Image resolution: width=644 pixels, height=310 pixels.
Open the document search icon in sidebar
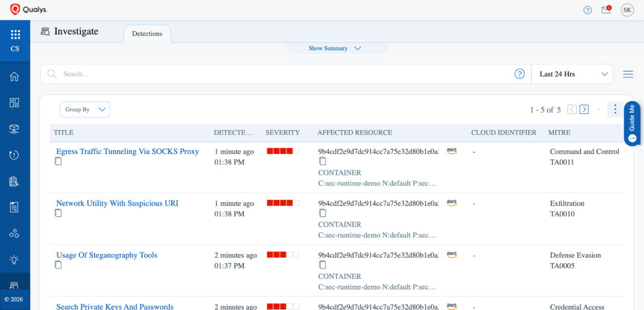click(14, 181)
